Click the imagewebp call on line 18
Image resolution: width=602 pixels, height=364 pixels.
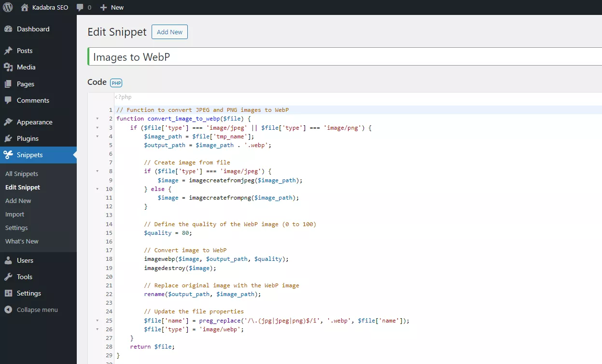click(x=216, y=259)
